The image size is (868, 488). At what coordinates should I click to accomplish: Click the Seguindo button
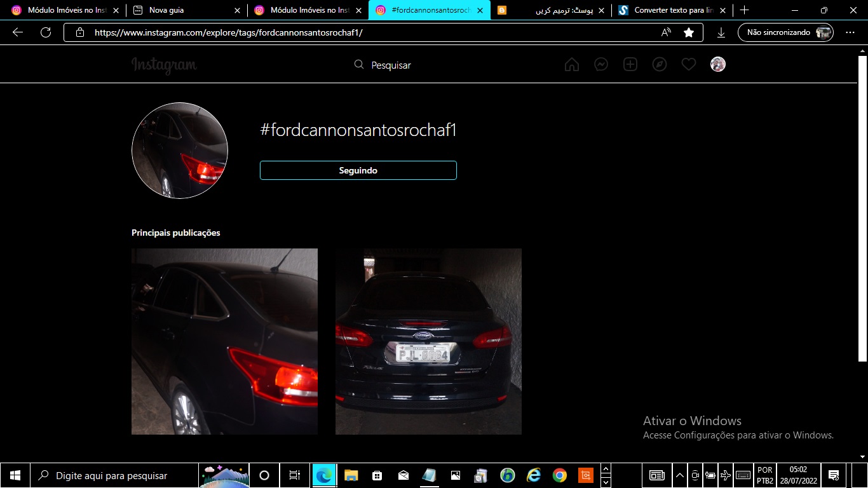pyautogui.click(x=358, y=170)
